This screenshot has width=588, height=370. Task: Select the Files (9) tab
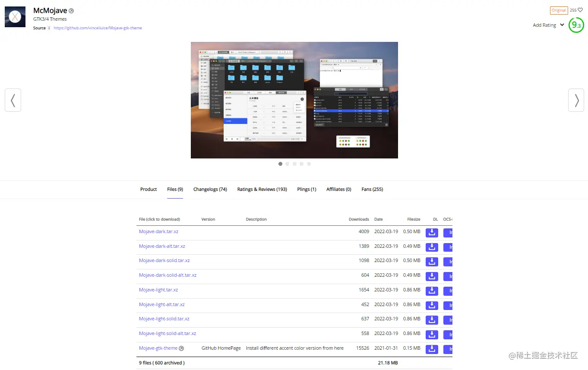[175, 190]
